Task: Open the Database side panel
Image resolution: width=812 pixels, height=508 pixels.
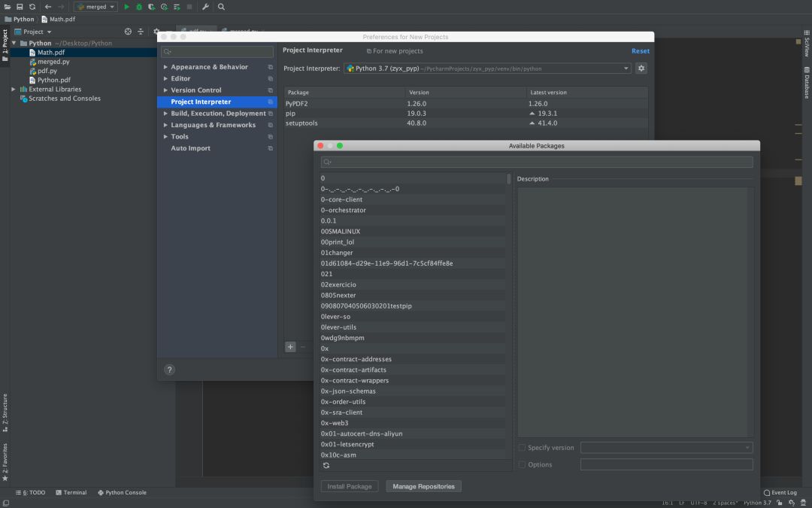Action: point(807,83)
